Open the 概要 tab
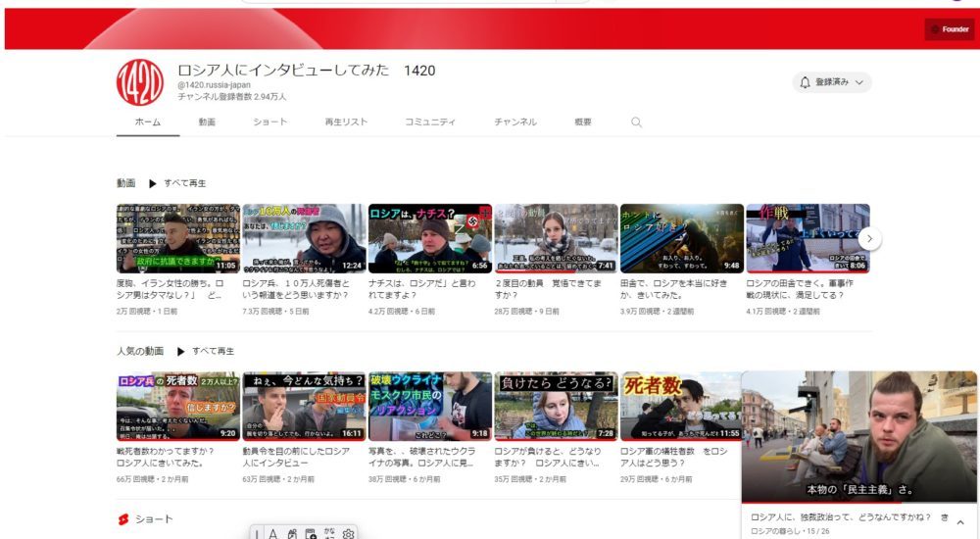980x539 pixels. [583, 122]
